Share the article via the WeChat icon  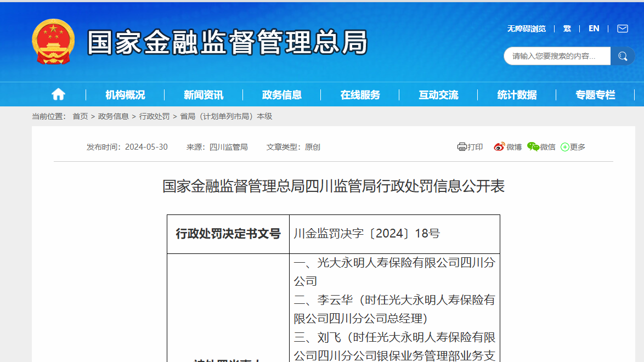tap(532, 147)
